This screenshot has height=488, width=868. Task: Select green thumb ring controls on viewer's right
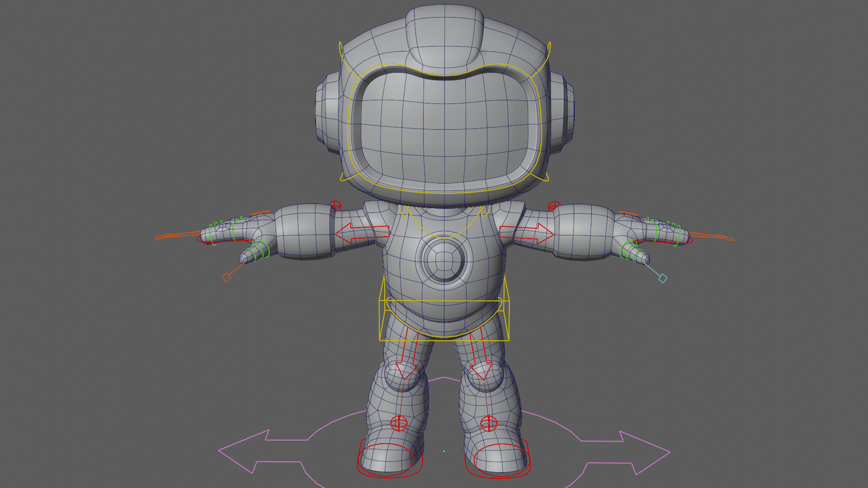[x=631, y=251]
